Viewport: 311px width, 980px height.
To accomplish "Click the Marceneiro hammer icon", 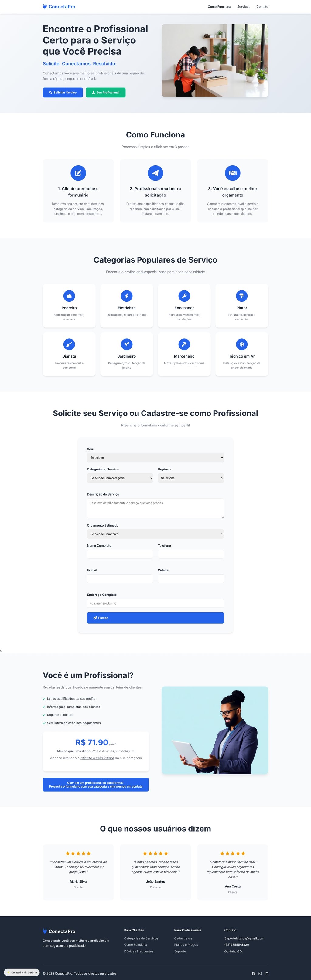I will [x=184, y=344].
